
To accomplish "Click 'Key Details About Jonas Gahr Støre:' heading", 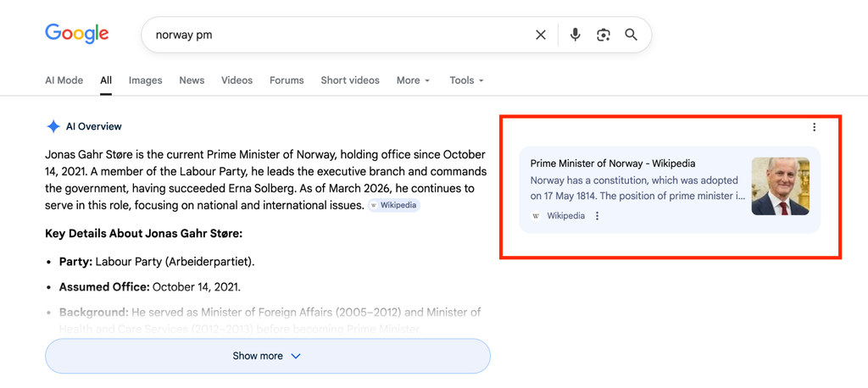I will [144, 234].
